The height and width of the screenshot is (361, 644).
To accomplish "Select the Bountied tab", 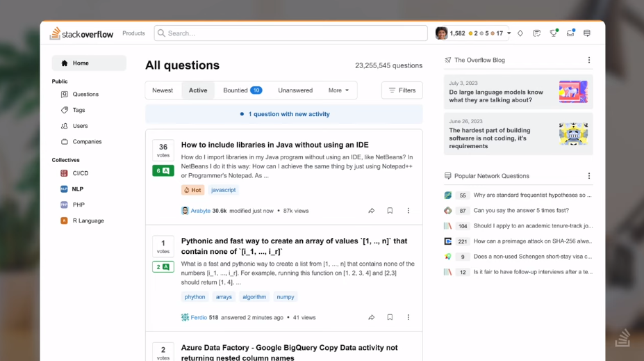I will pos(242,90).
